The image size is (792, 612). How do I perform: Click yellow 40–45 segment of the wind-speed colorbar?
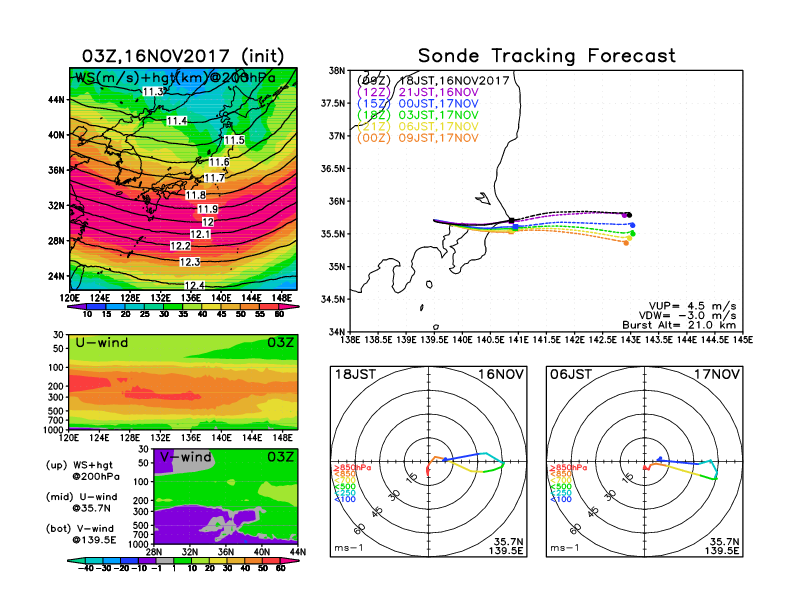[x=212, y=307]
